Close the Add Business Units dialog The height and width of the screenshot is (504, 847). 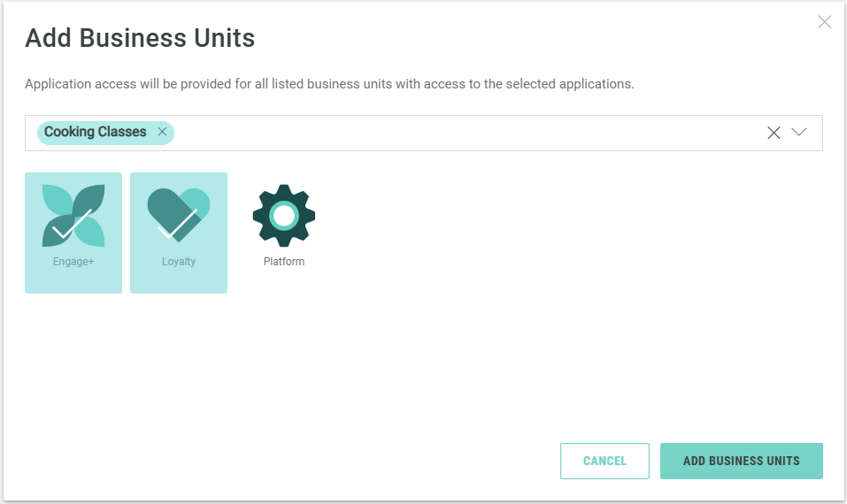(x=824, y=22)
